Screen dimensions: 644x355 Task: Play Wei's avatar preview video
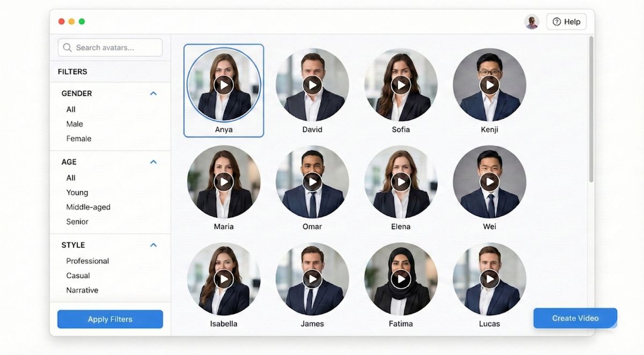(x=489, y=181)
